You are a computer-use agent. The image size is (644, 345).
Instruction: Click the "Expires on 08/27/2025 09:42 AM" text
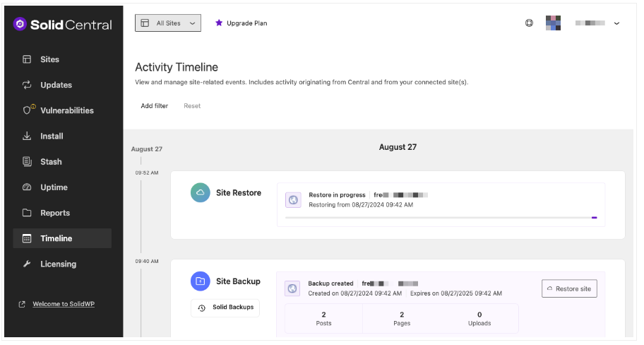point(456,293)
